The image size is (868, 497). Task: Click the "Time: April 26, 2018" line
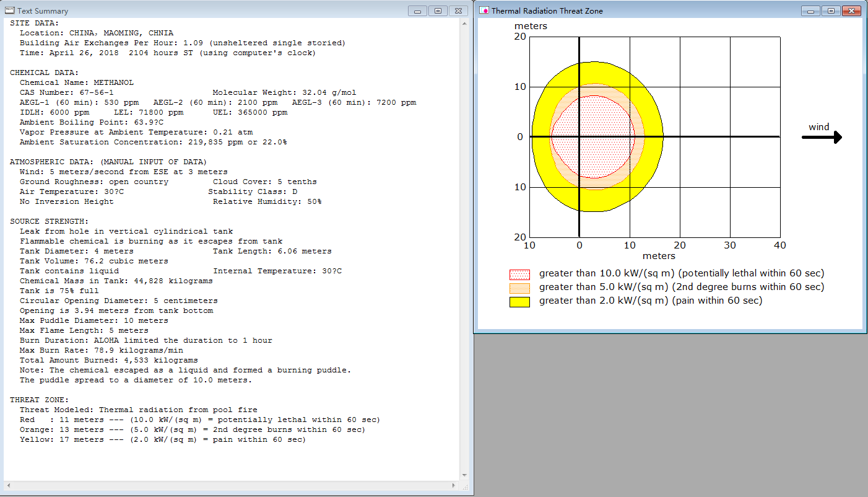[168, 53]
